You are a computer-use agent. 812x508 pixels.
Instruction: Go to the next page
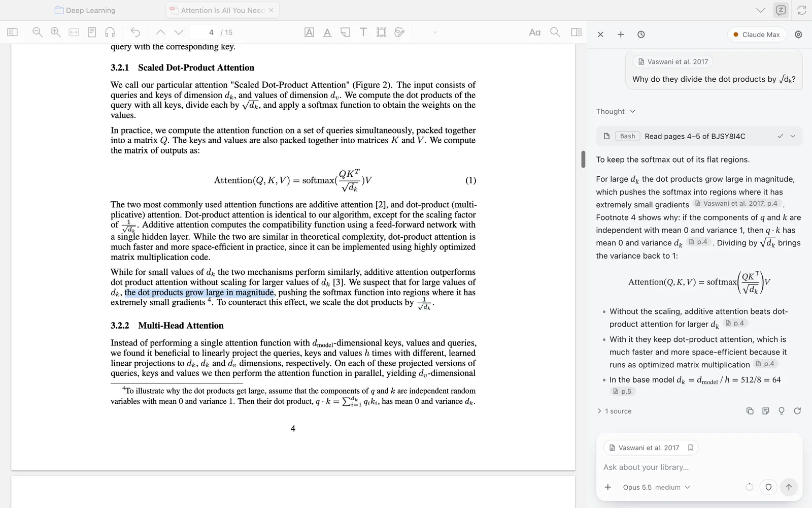pos(179,33)
